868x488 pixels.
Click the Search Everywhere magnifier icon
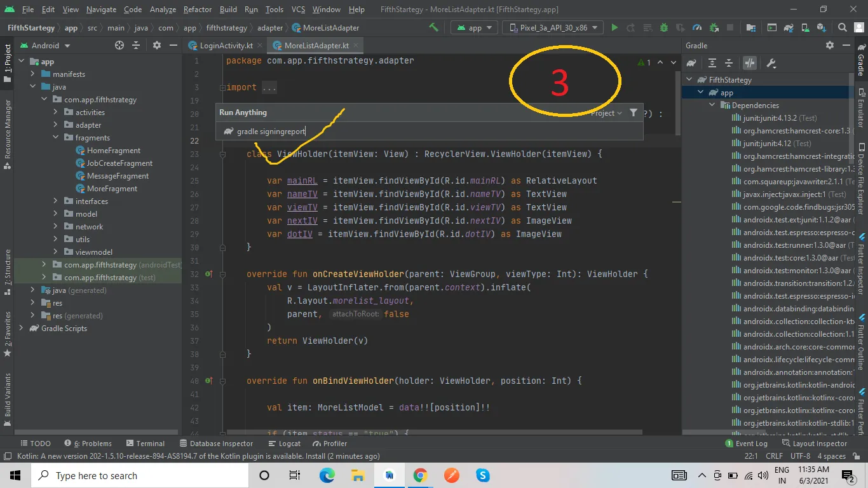click(842, 28)
